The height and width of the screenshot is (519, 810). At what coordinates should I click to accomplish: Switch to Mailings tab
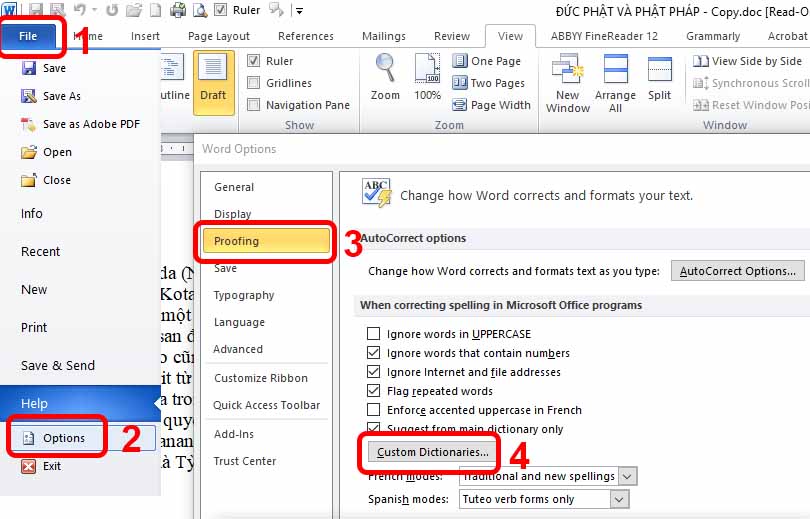(x=384, y=36)
